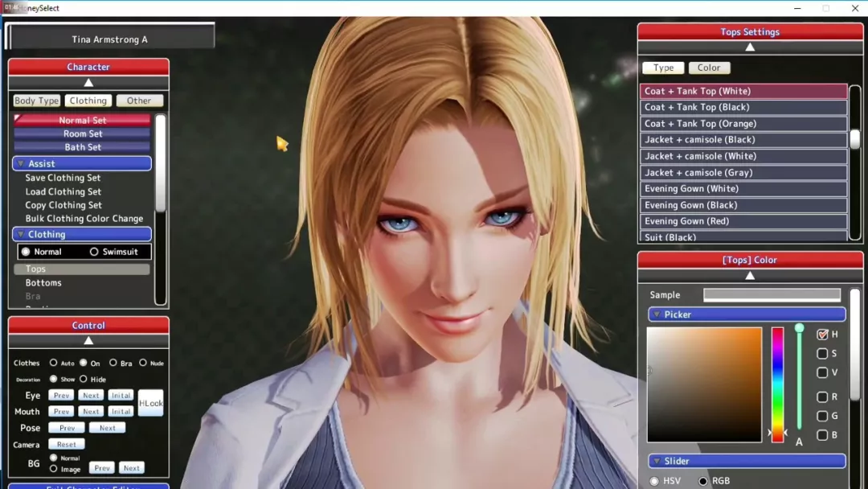Viewport: 868px width, 489px height.
Task: Click the Pose Next button
Action: (x=108, y=428)
